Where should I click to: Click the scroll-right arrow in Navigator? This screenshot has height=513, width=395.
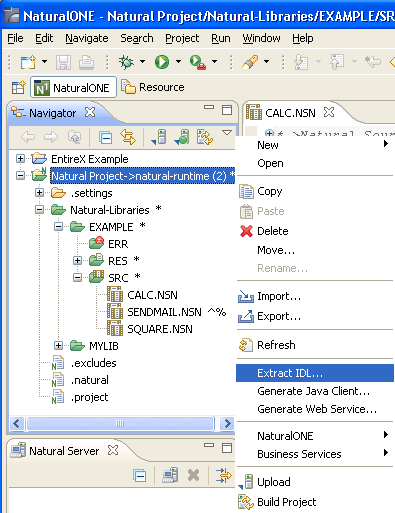click(228, 423)
